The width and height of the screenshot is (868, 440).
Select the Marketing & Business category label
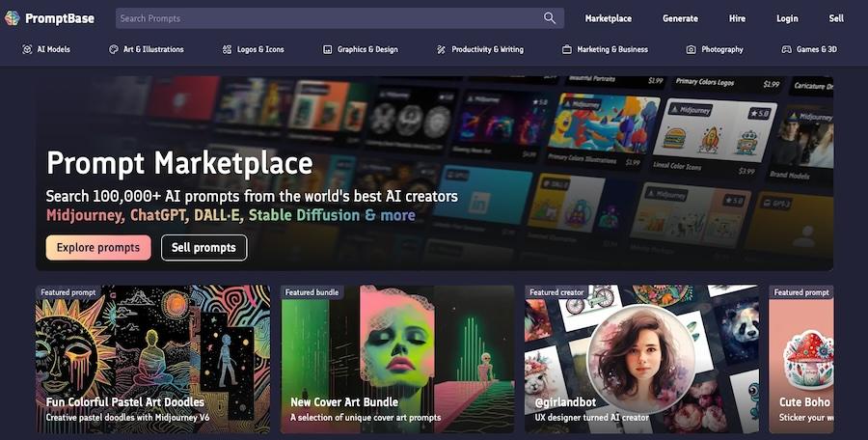tap(612, 49)
